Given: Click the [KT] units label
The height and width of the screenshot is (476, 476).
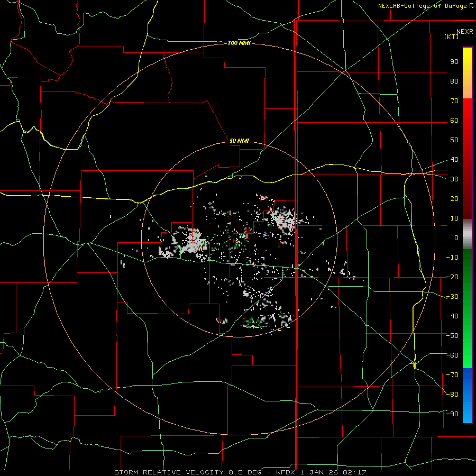Looking at the screenshot, I should coord(451,36).
